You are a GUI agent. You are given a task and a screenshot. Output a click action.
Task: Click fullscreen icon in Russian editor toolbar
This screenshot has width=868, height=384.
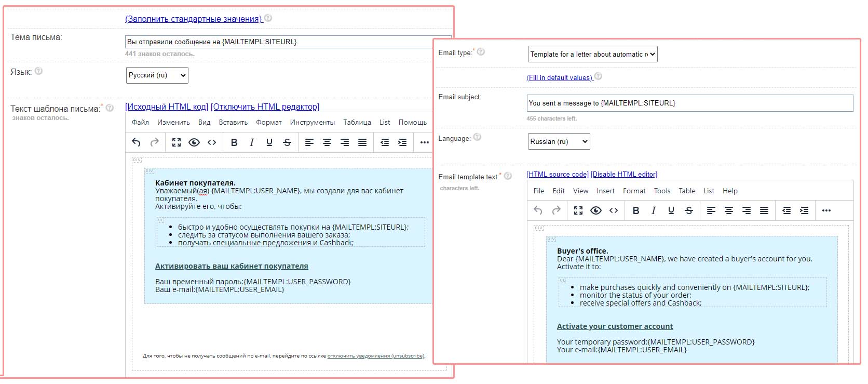pos(177,142)
